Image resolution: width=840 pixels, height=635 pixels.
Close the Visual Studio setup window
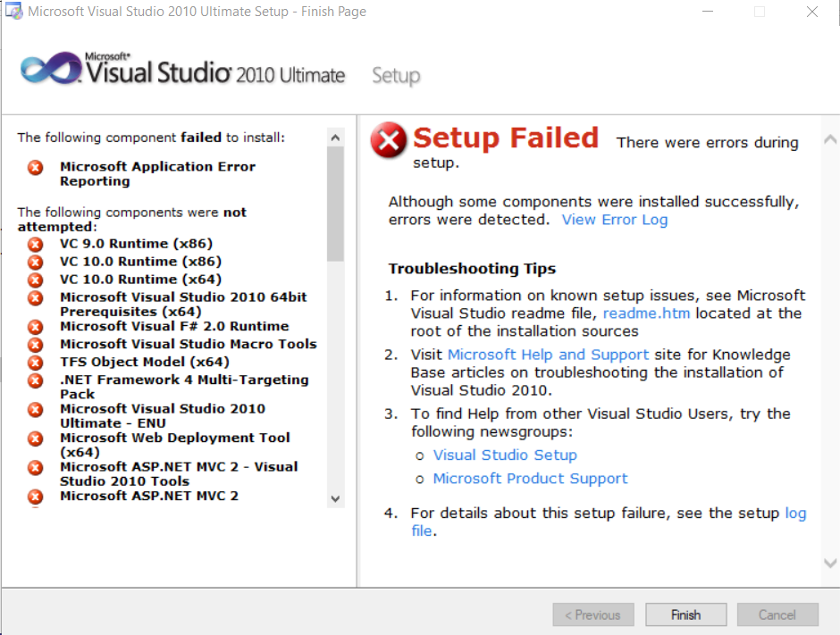(811, 13)
